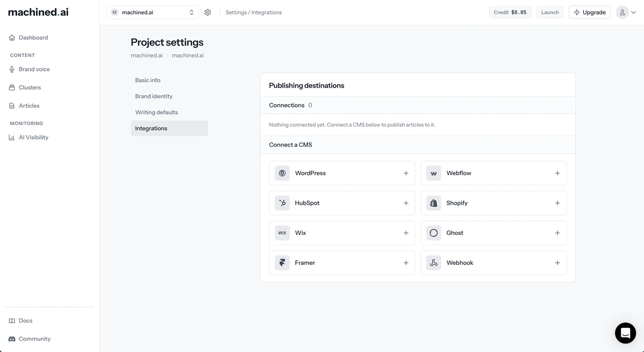Click the Settings / Integrations breadcrumb
Image resolution: width=644 pixels, height=352 pixels.
point(253,12)
